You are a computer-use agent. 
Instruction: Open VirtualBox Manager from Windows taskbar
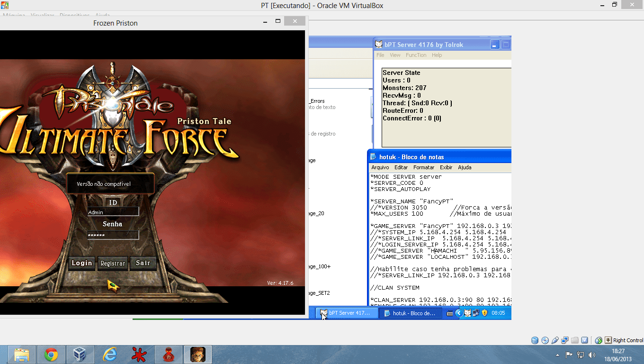click(x=80, y=355)
